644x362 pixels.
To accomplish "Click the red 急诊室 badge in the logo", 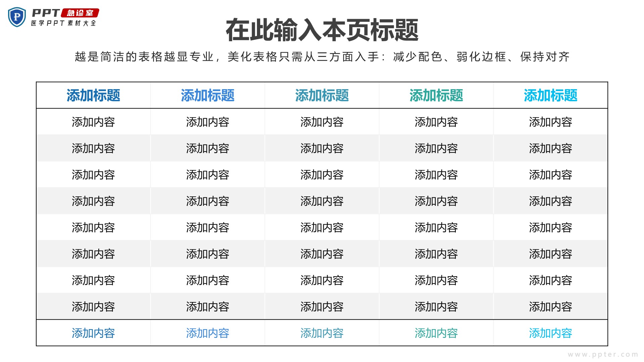I will tap(80, 13).
